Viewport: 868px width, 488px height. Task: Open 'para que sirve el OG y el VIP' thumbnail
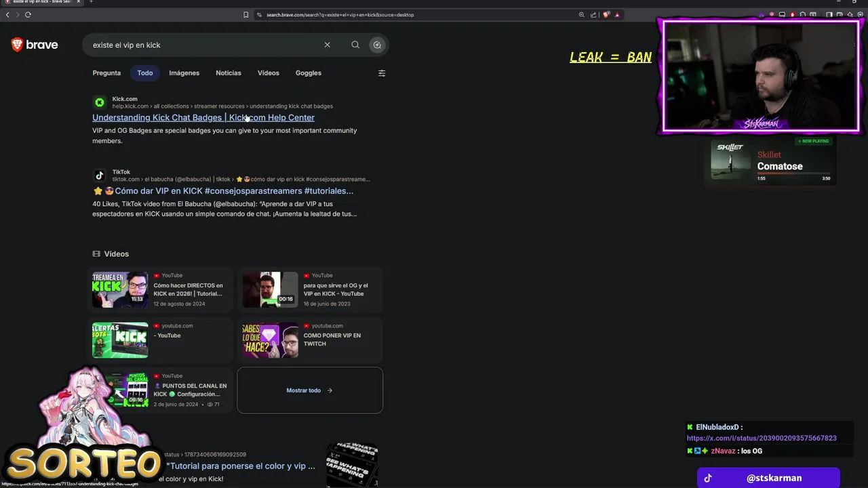click(x=270, y=289)
